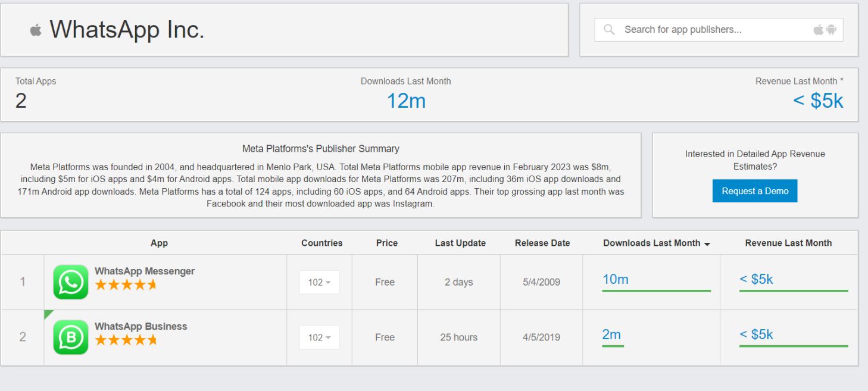The height and width of the screenshot is (391, 868).
Task: Sort by Downloads Last Month column
Action: coord(657,243)
